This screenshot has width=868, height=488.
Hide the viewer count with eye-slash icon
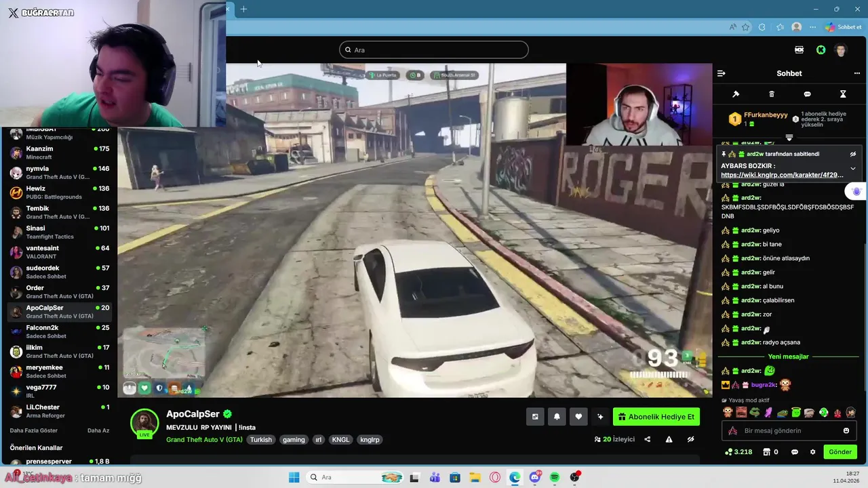pyautogui.click(x=690, y=439)
